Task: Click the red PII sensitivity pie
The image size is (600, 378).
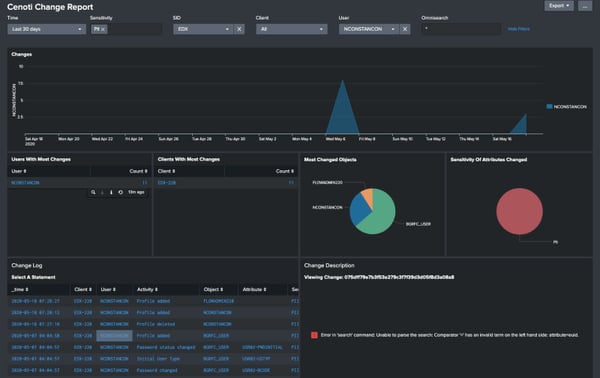Action: point(519,211)
